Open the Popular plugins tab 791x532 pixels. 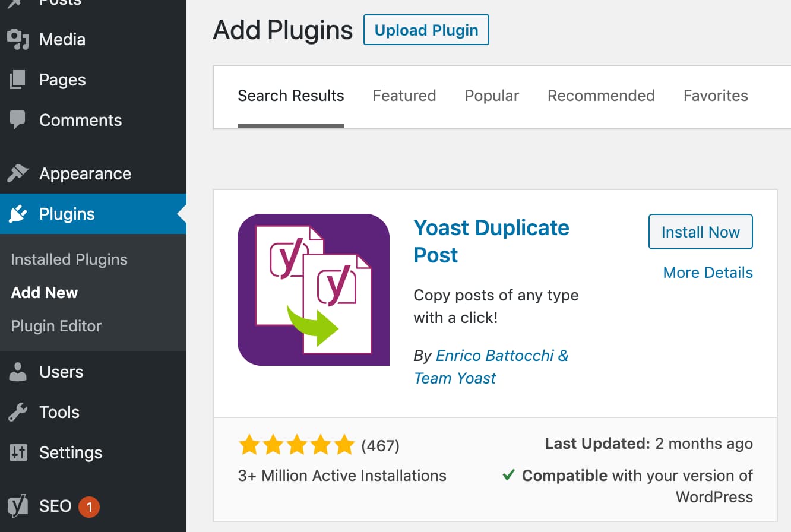pos(492,96)
